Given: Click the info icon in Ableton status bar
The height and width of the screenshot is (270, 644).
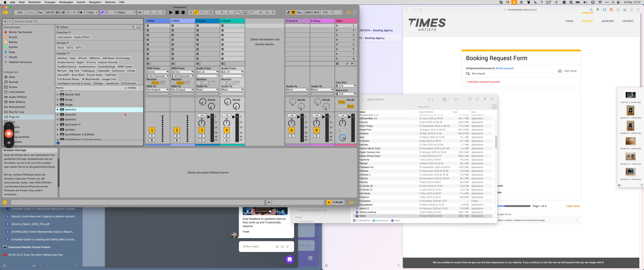Looking at the screenshot, I should pos(5,202).
